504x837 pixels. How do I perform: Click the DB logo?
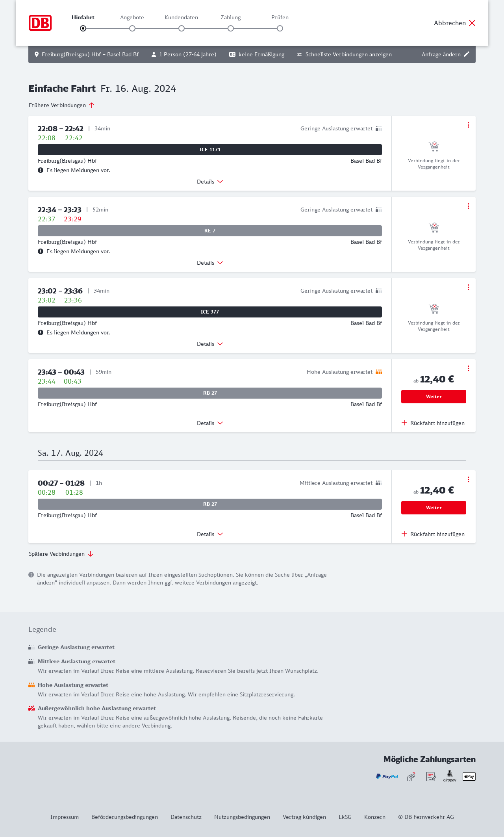(x=40, y=23)
